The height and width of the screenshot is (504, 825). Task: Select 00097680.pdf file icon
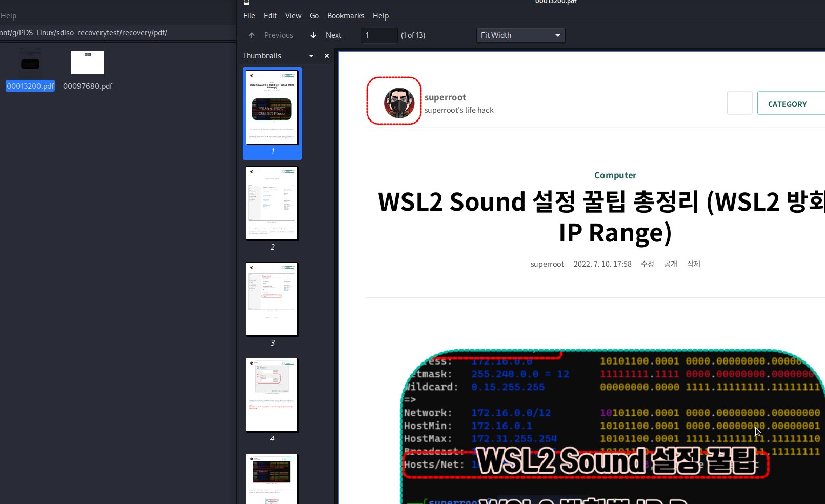click(88, 63)
